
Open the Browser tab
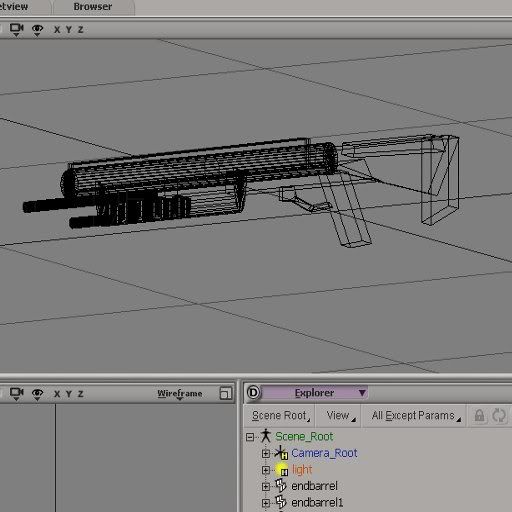point(93,7)
